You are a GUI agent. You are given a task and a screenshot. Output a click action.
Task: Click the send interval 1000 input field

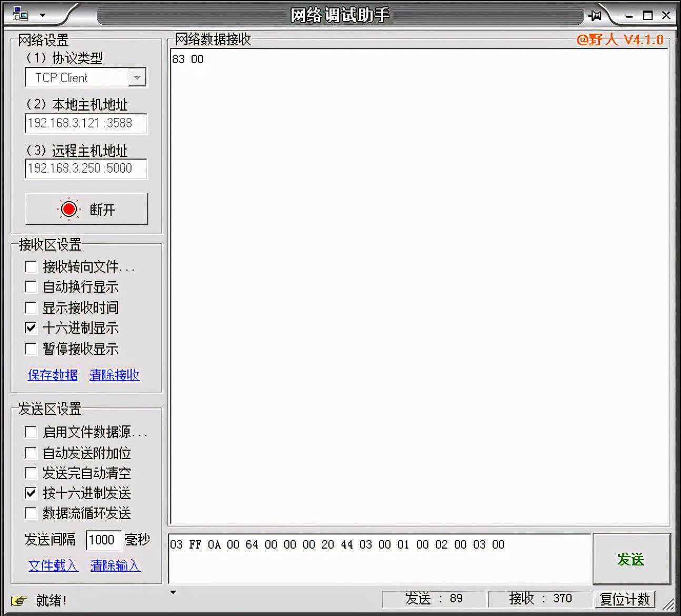pos(103,540)
